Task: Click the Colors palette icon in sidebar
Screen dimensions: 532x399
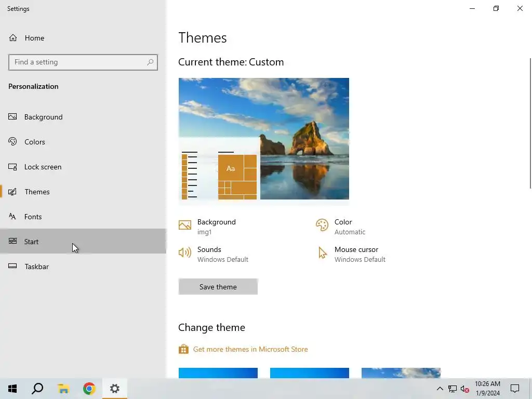Action: pos(12,141)
